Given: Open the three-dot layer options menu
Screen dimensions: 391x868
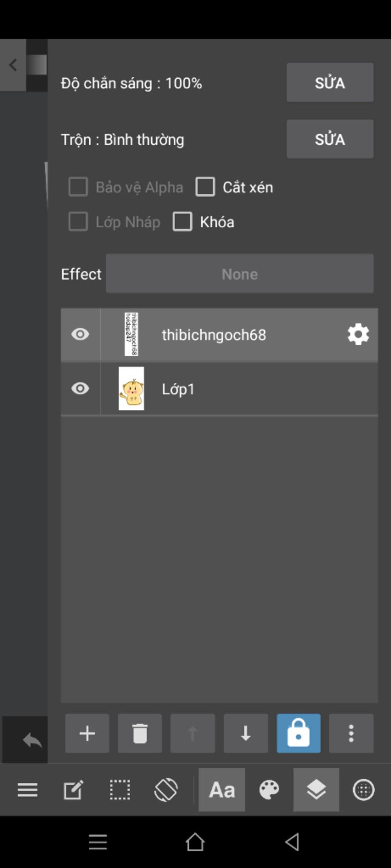Looking at the screenshot, I should (351, 733).
